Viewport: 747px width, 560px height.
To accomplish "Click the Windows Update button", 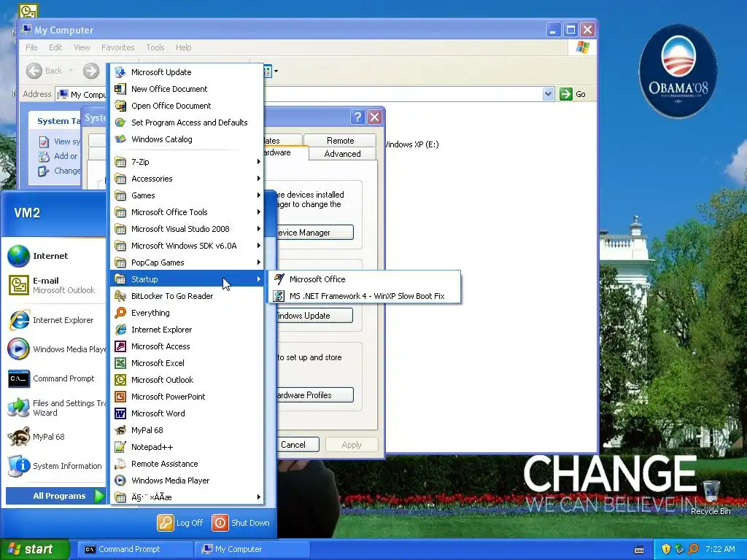I will coord(314,315).
